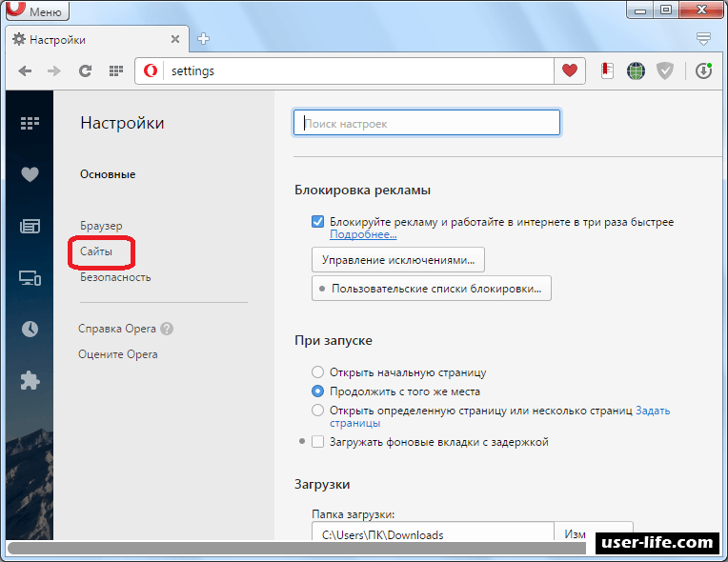Image resolution: width=728 pixels, height=562 pixels.
Task: Open a new tab with plus icon
Action: tap(203, 39)
